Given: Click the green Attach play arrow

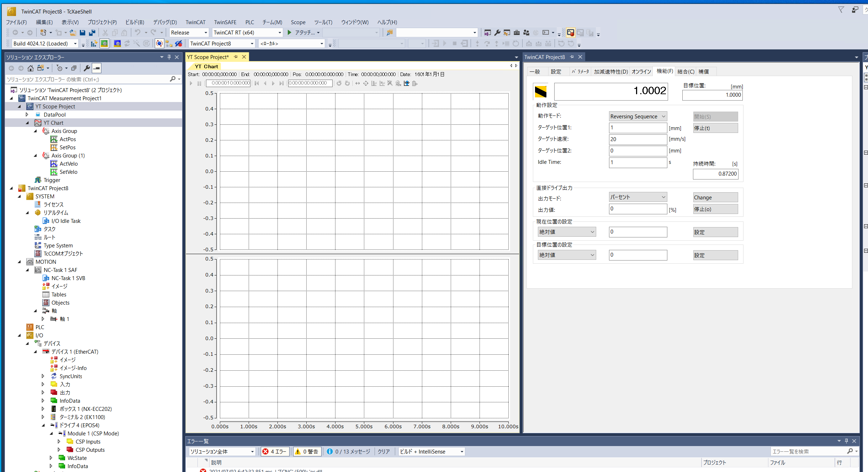Looking at the screenshot, I should [x=290, y=33].
